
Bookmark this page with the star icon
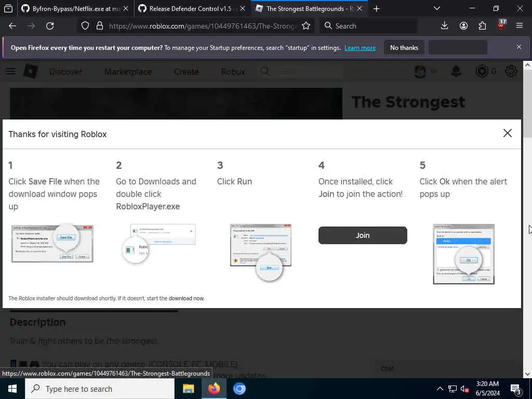click(306, 26)
